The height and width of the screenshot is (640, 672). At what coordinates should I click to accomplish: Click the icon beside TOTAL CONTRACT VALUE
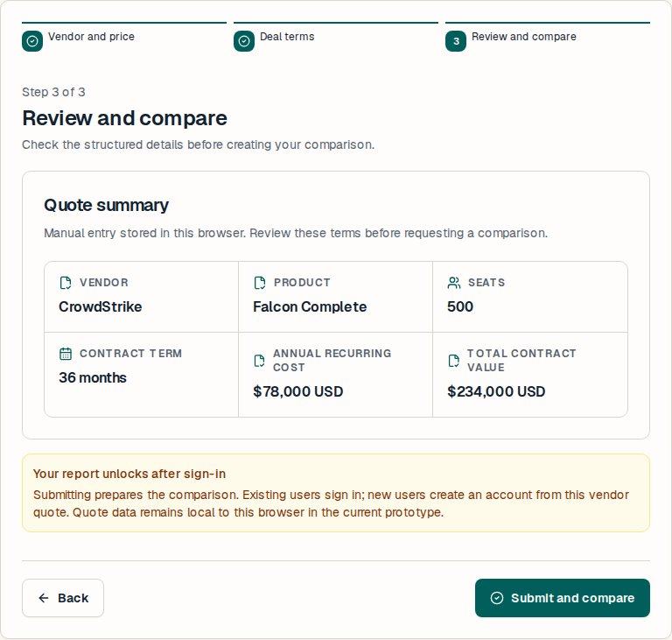[x=453, y=361]
